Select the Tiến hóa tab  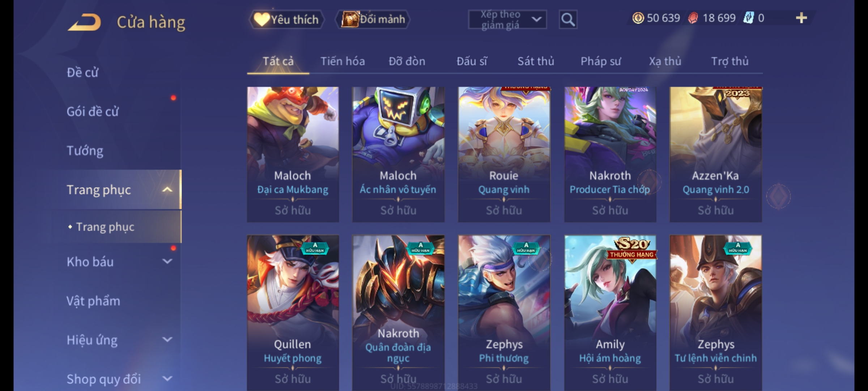pos(342,61)
